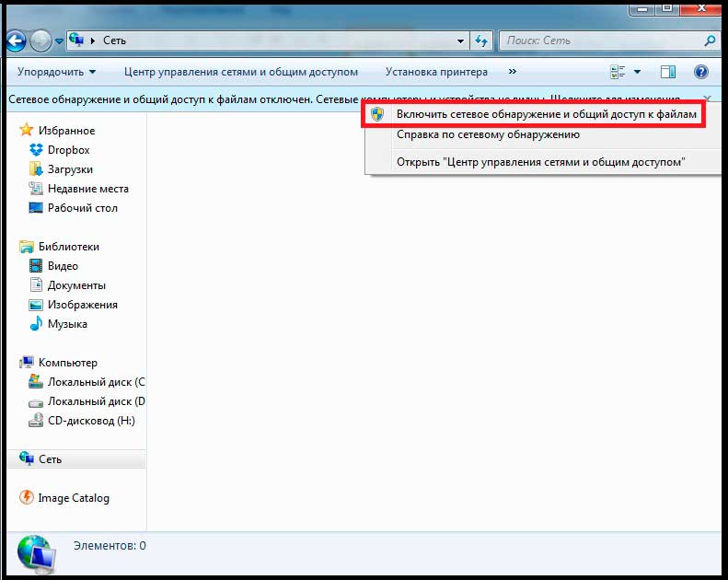Viewport: 728px width, 580px height.
Task: Open Dropbox folder in Favorites
Action: [x=68, y=150]
